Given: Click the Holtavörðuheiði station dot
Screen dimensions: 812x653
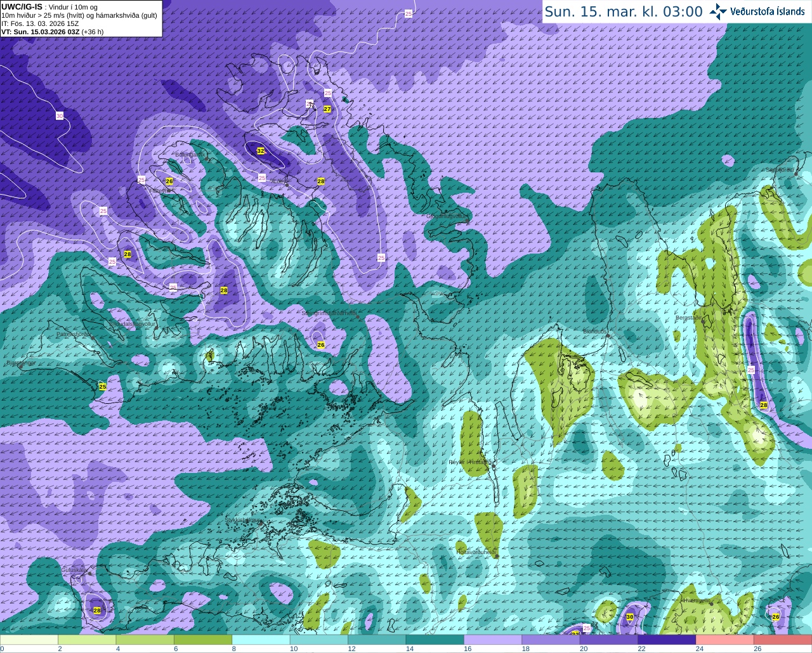Looking at the screenshot, I should coord(496,557).
